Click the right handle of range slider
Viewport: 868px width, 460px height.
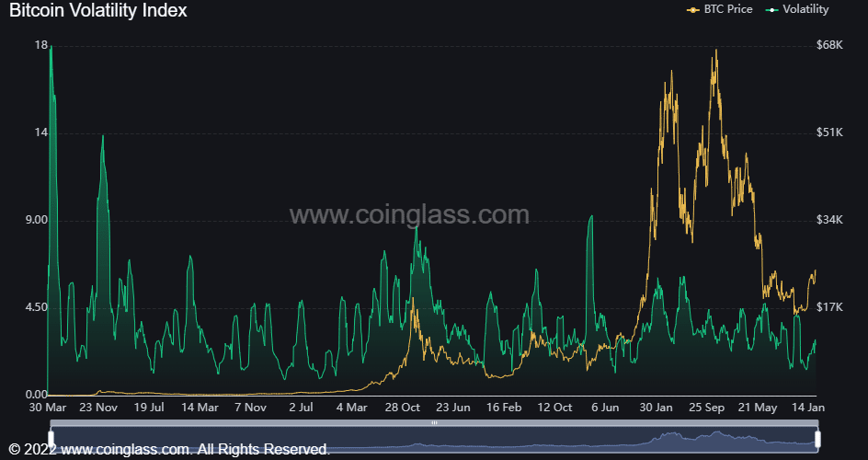(x=817, y=440)
